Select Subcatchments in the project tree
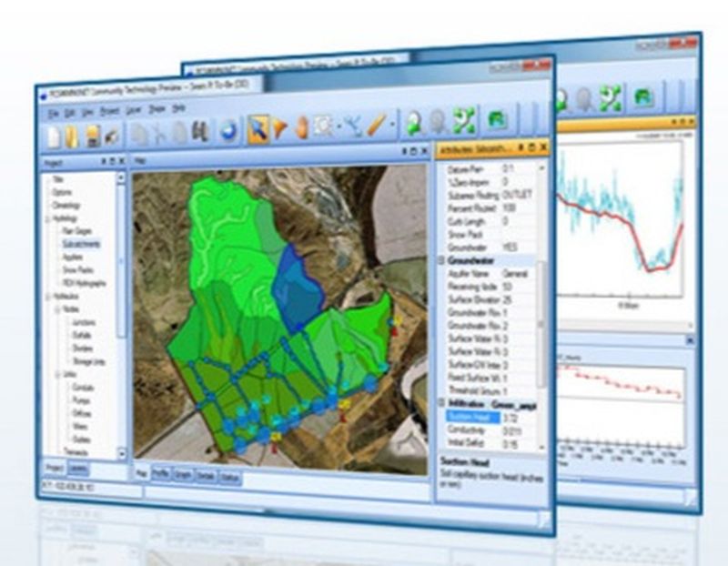Image resolution: width=728 pixels, height=566 pixels. pyautogui.click(x=81, y=244)
